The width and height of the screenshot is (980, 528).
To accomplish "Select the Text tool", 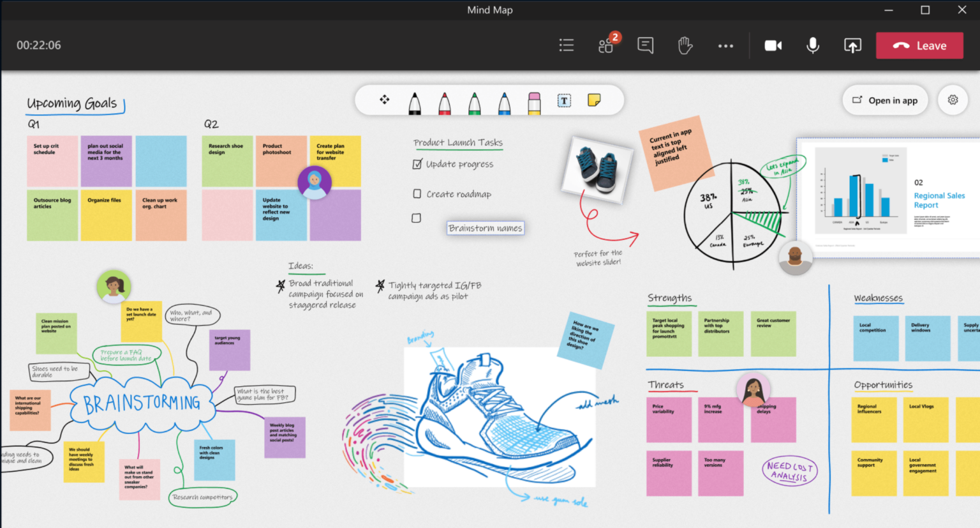I will click(x=564, y=100).
